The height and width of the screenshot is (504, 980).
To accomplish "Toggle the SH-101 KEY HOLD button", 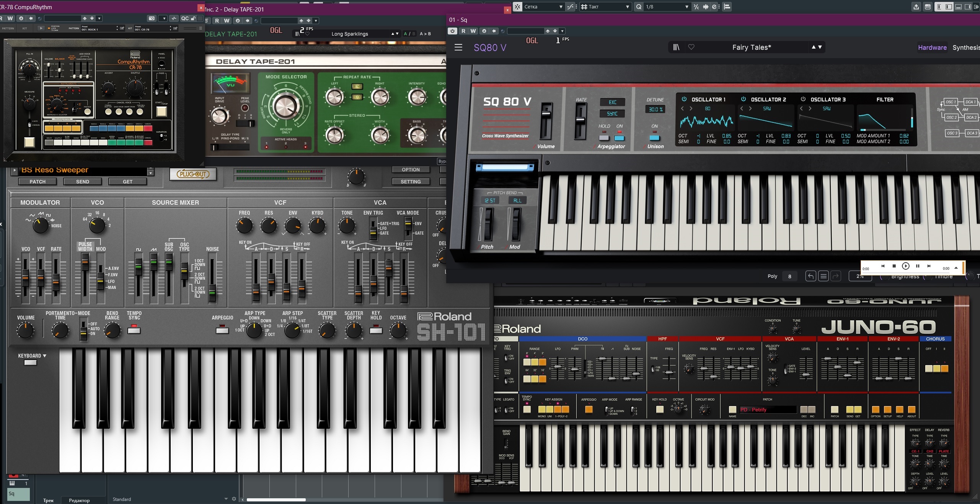I will click(376, 330).
